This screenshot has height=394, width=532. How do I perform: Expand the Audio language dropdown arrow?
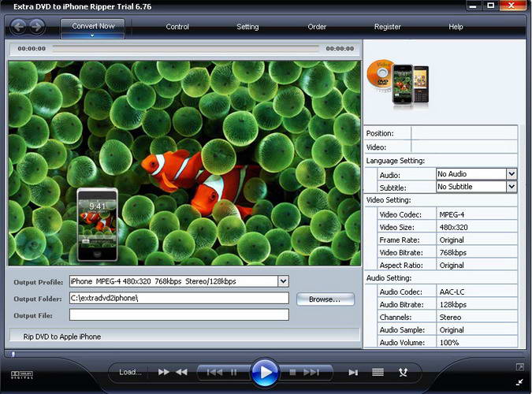512,174
